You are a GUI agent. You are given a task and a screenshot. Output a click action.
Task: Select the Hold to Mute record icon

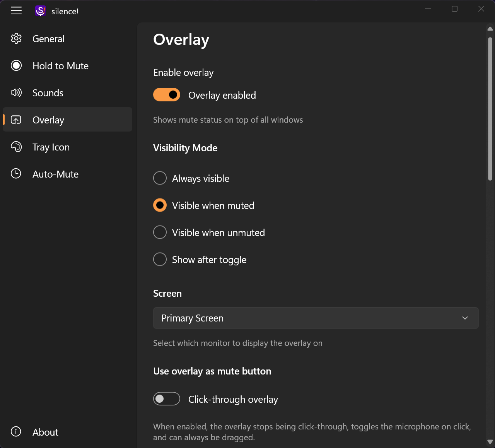(x=16, y=66)
